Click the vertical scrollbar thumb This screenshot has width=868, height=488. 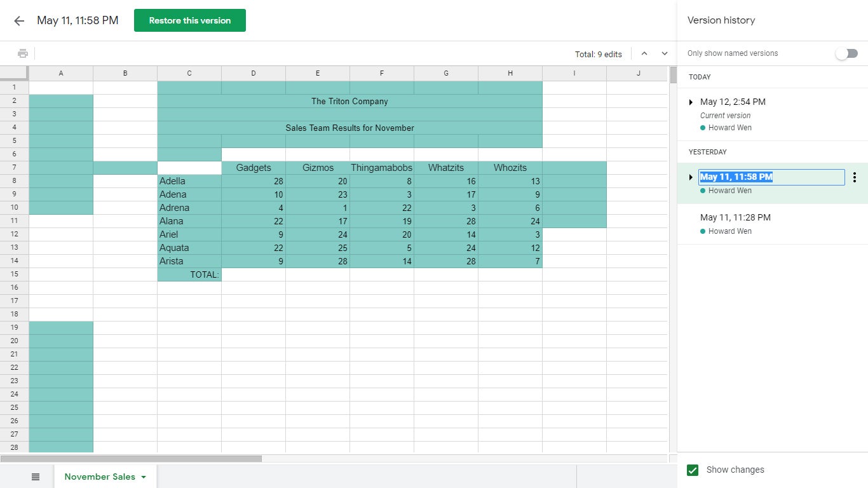click(674, 74)
